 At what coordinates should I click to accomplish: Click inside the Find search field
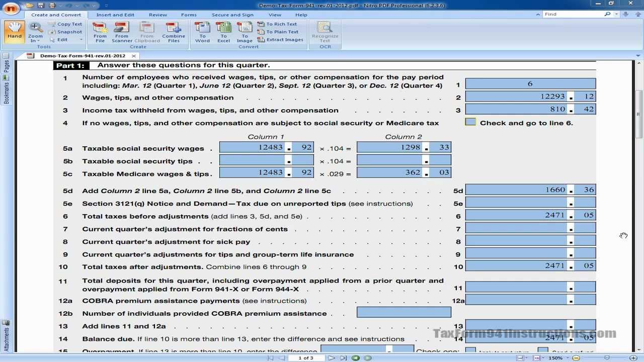pos(573,14)
